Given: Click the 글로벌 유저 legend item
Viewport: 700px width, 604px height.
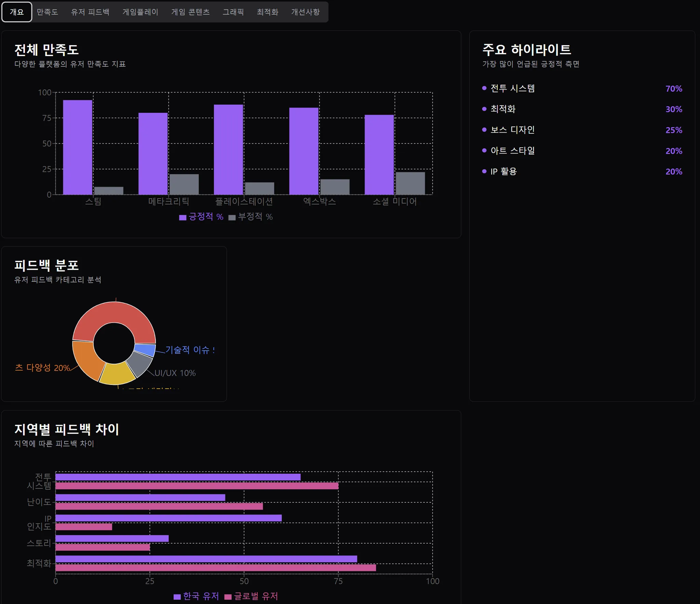Looking at the screenshot, I should point(251,596).
